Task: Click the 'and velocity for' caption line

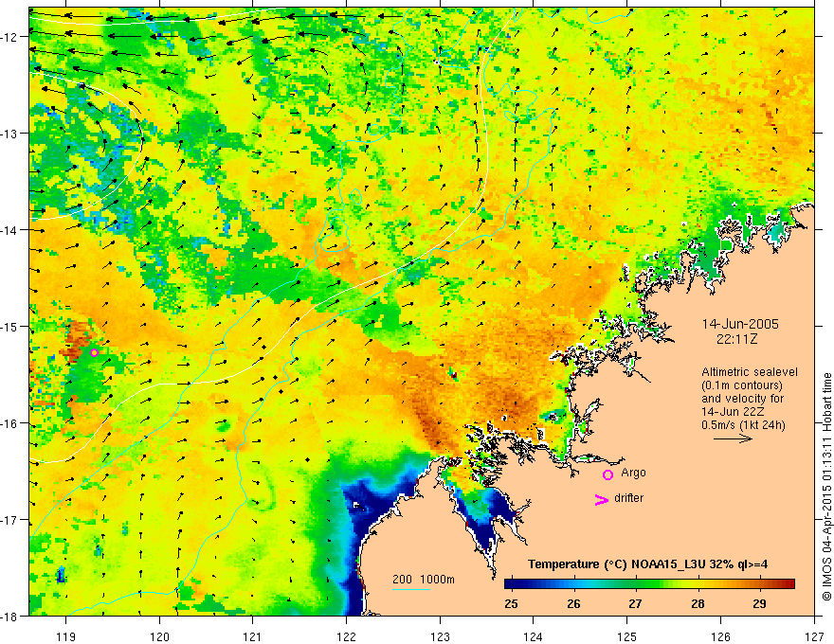Action: (742, 399)
